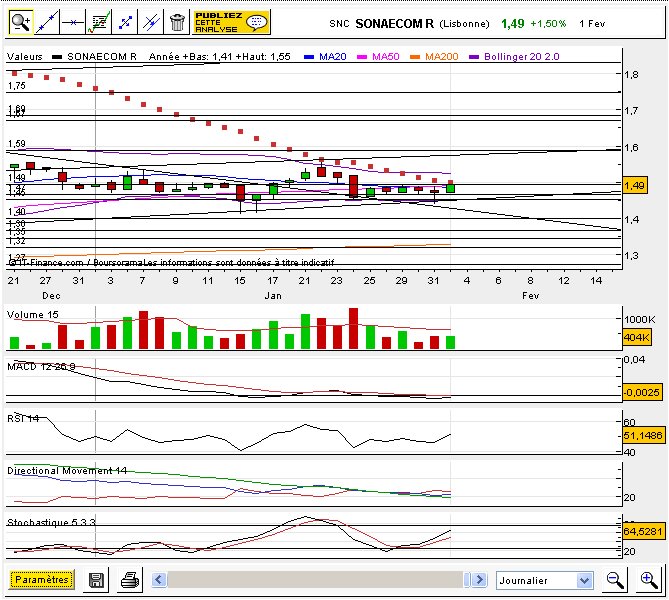Click the MA200 legend label
Image resolution: width=669 pixels, height=600 pixels.
[442, 57]
